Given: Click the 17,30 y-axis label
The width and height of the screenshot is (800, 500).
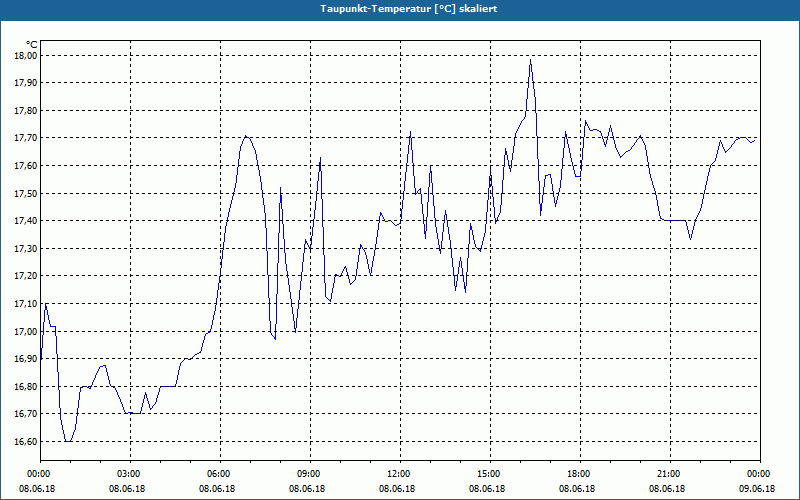Looking at the screenshot, I should click(x=24, y=248).
